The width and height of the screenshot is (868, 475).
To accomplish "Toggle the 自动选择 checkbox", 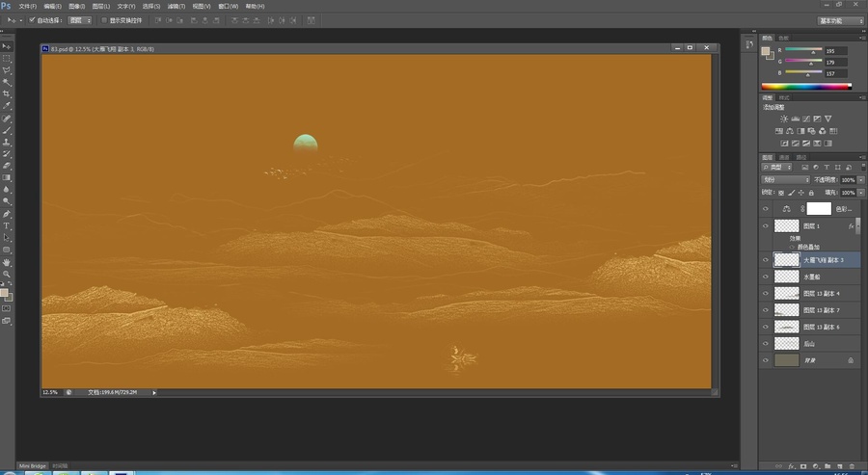I will [x=32, y=20].
